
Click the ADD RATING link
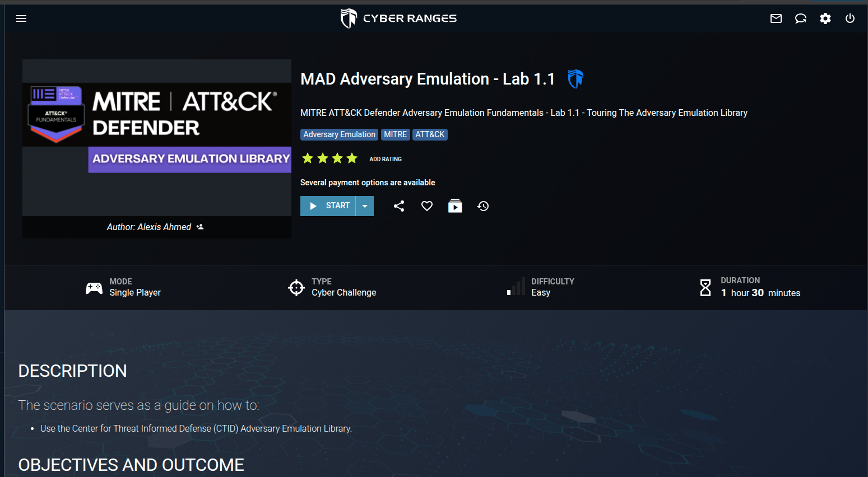386,159
